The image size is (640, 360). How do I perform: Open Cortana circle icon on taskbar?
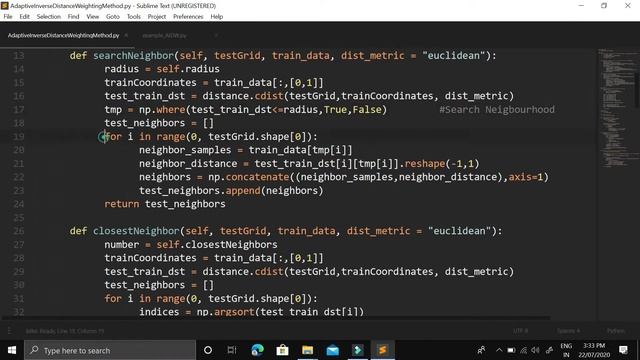coord(208,350)
